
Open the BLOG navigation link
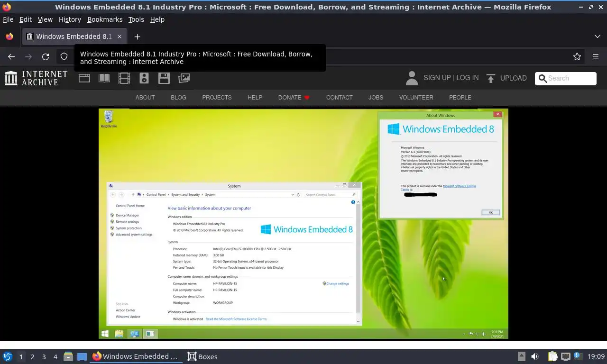(x=178, y=97)
